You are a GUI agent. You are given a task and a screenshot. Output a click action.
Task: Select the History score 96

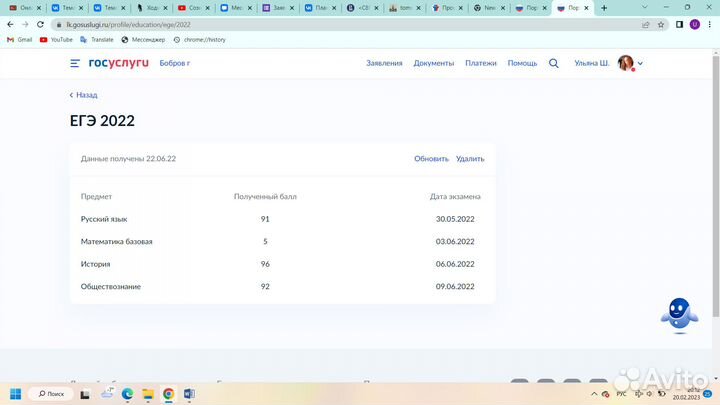(265, 264)
